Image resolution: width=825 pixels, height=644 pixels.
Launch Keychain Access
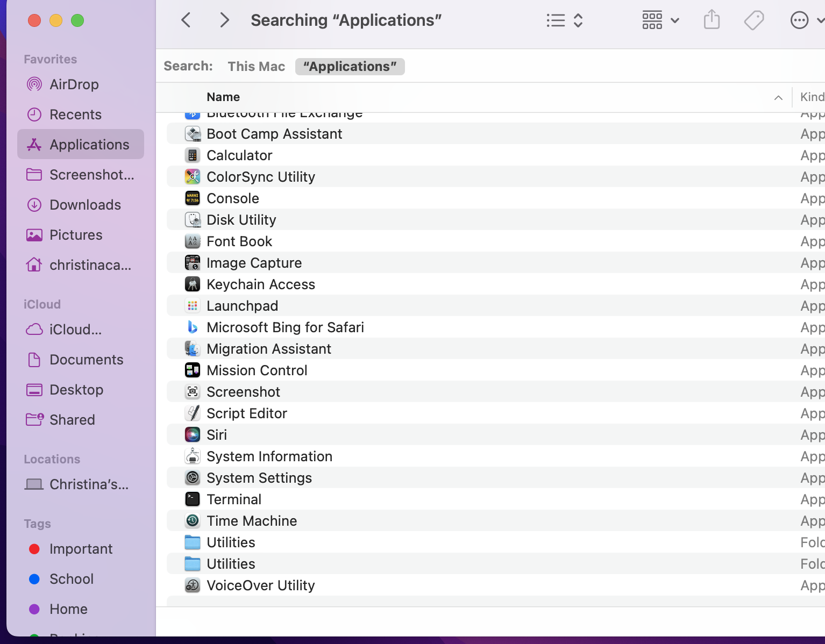click(261, 284)
